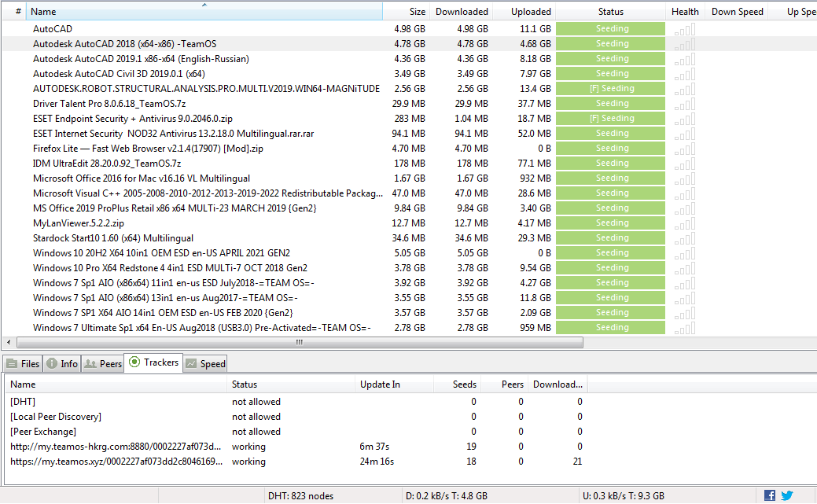
Task: Select MS Office 2019 ProPlus Retail torrent
Action: pyautogui.click(x=175, y=208)
